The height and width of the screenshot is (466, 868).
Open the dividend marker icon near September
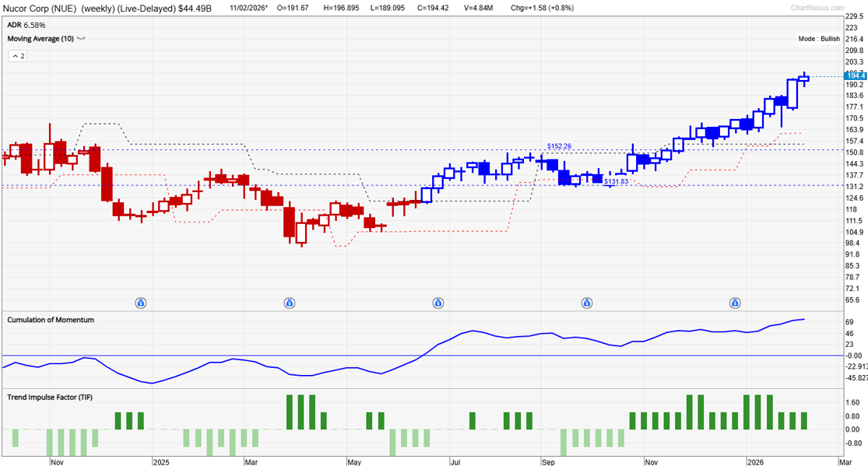[586, 303]
